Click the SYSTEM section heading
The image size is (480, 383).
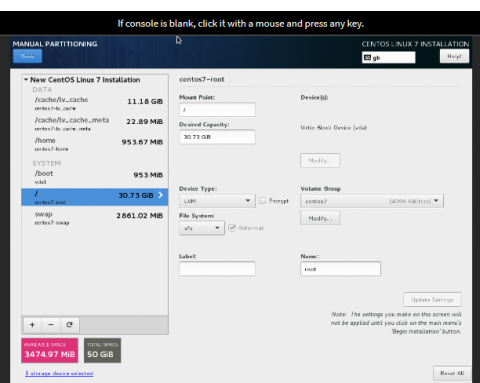tap(46, 163)
